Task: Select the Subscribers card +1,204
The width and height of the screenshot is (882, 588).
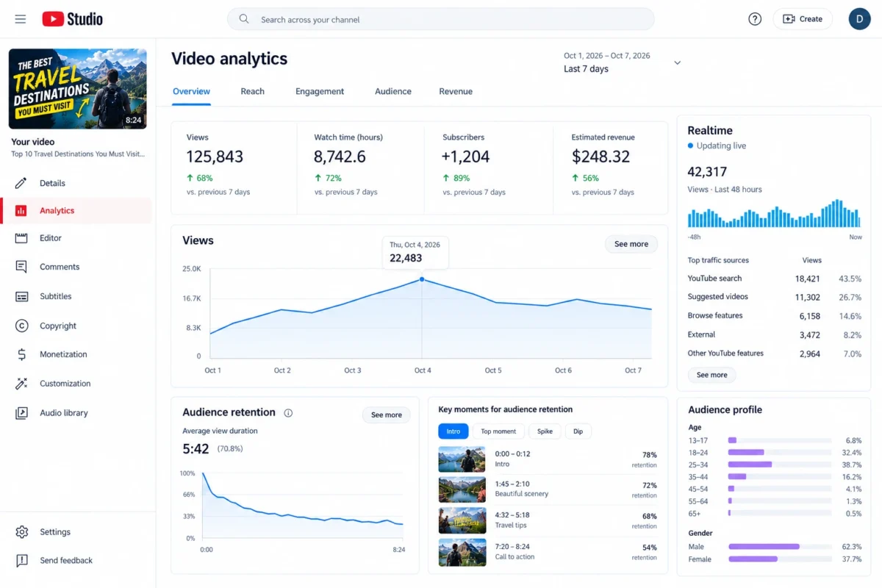Action: pos(489,168)
